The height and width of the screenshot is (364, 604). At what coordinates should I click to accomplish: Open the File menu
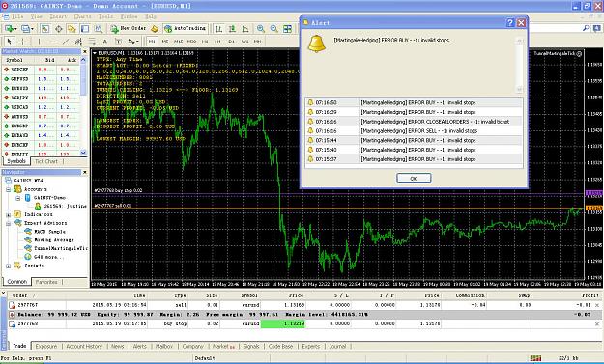pos(17,16)
